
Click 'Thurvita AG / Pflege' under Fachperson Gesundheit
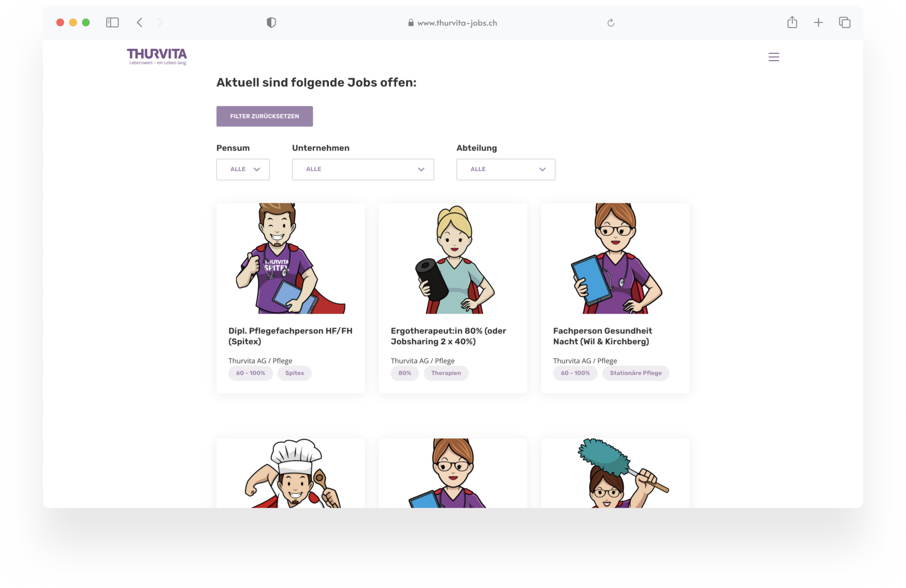(585, 361)
